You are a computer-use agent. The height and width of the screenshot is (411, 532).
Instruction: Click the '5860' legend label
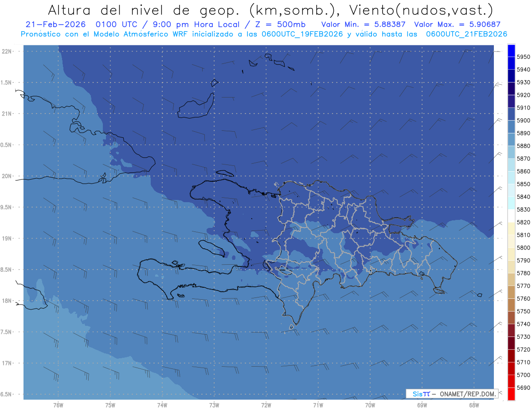pyautogui.click(x=524, y=172)
